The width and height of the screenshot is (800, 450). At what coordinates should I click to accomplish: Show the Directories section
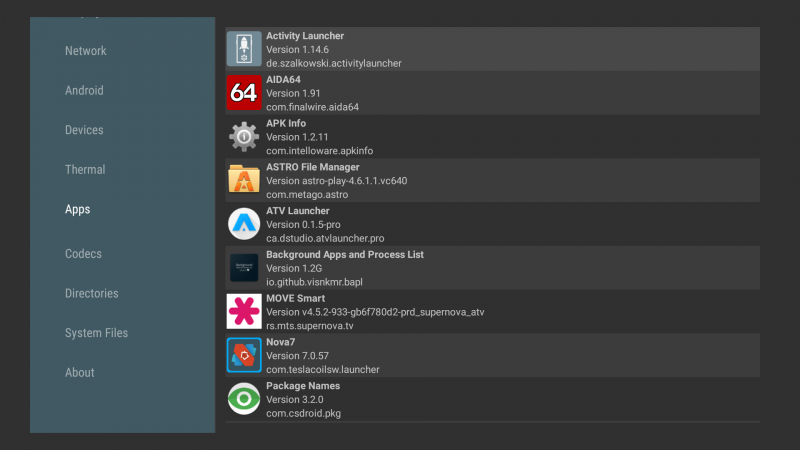pos(92,293)
